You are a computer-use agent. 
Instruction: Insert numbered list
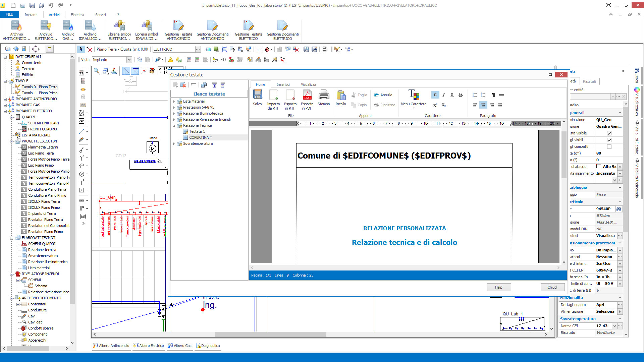click(483, 95)
